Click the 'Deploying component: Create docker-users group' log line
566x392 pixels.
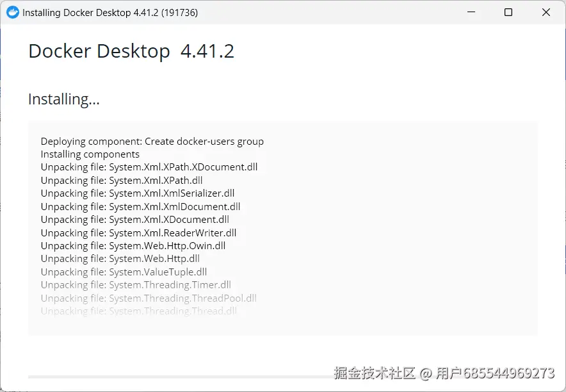(152, 141)
